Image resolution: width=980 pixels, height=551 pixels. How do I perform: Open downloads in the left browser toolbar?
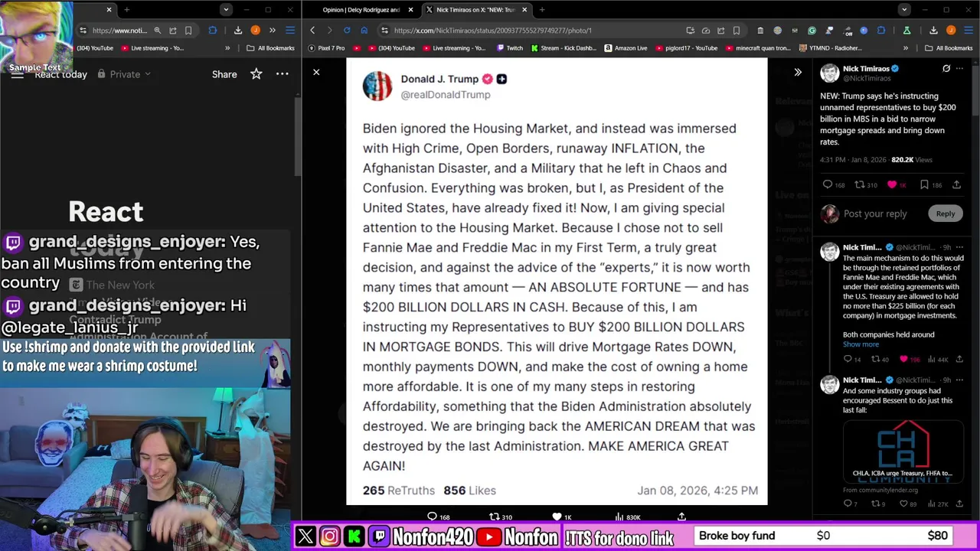238,31
